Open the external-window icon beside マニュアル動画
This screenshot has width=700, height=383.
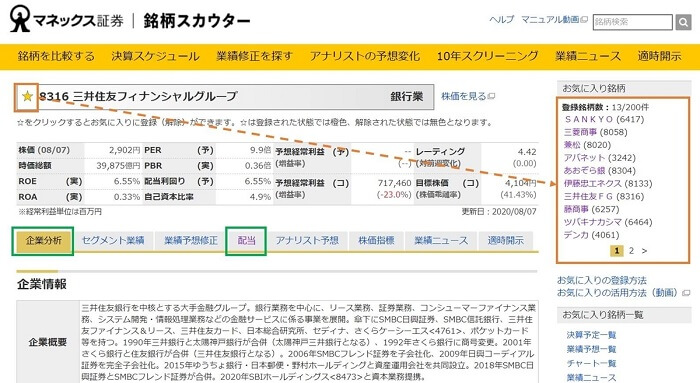[x=584, y=20]
